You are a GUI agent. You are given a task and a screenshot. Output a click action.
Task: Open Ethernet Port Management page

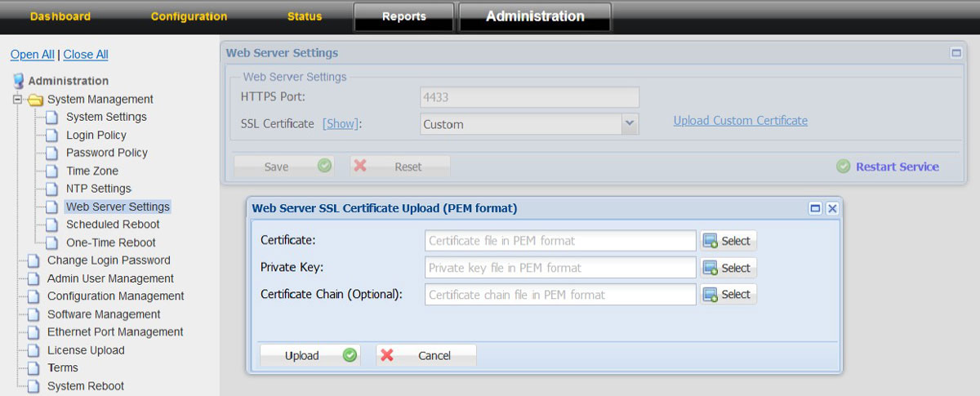(115, 332)
